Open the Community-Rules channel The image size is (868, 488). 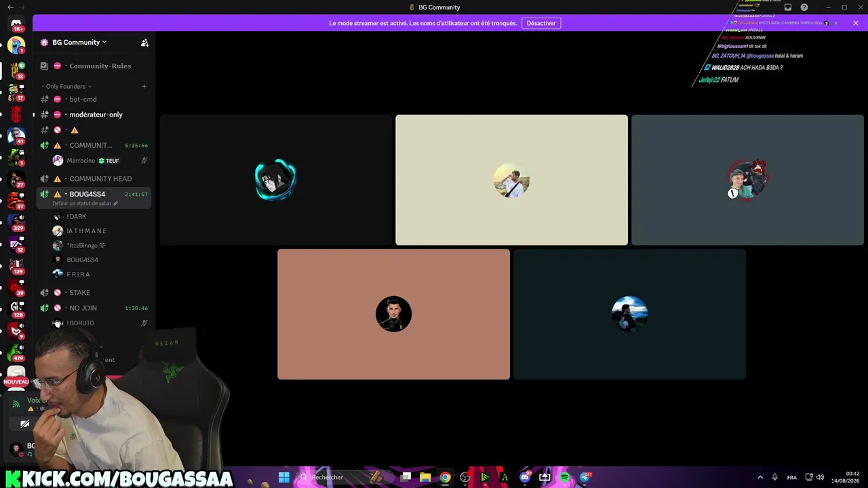[x=94, y=66]
